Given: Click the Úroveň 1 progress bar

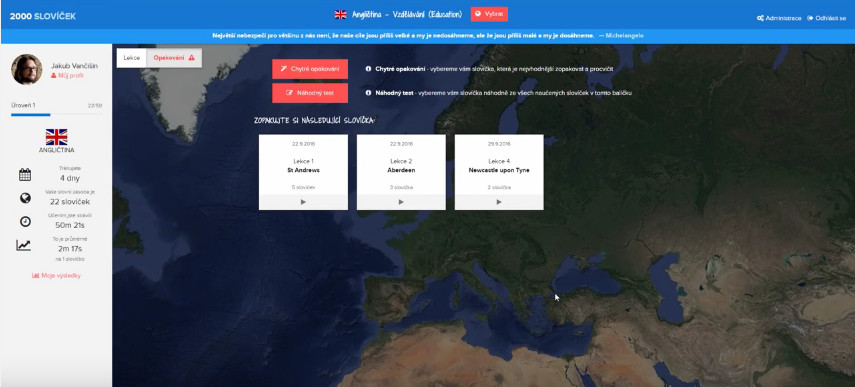Looking at the screenshot, I should tap(56, 115).
